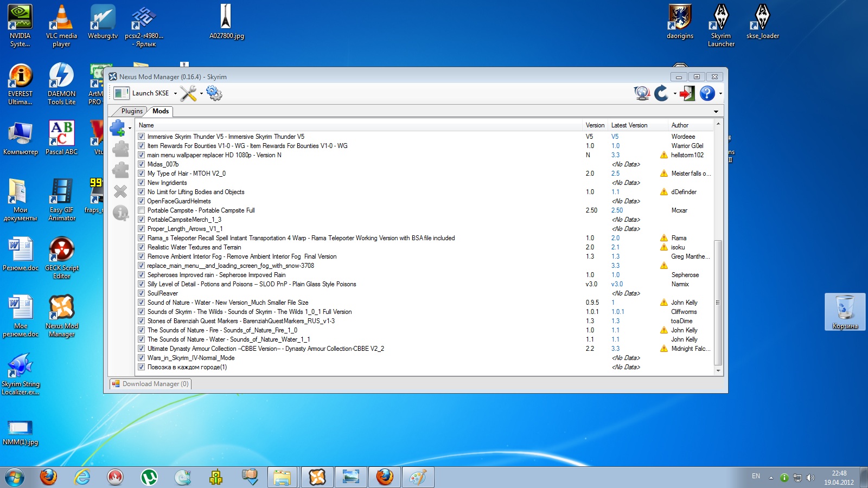Image resolution: width=868 pixels, height=488 pixels.
Task: Click the warning icon for hellstorm102 row
Action: 663,155
